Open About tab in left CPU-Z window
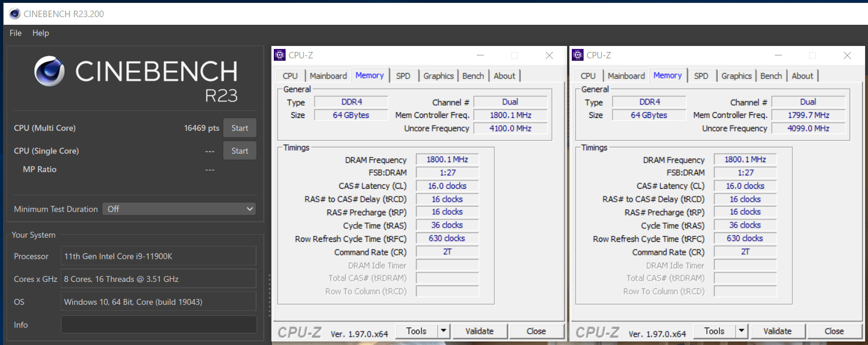The image size is (868, 345). coord(505,76)
